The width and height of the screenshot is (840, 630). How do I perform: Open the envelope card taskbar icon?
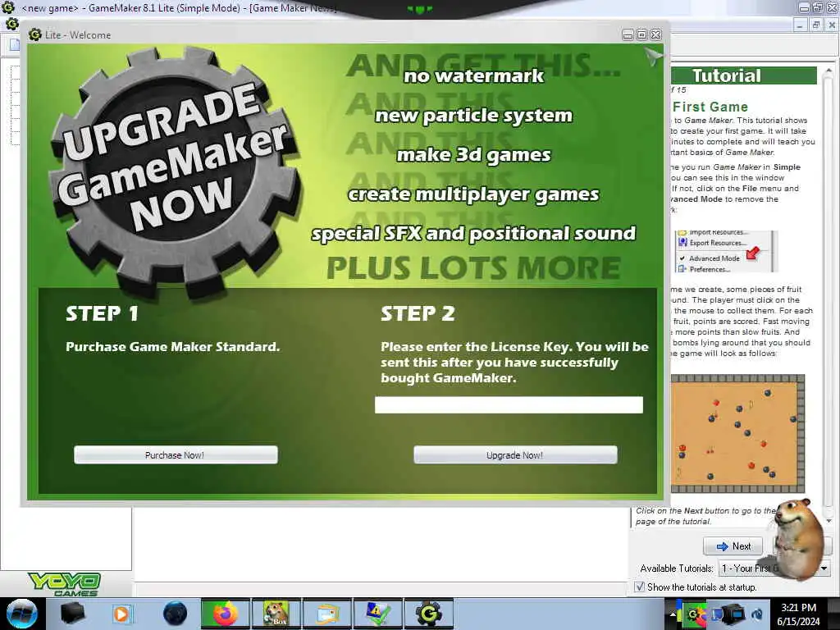327,614
